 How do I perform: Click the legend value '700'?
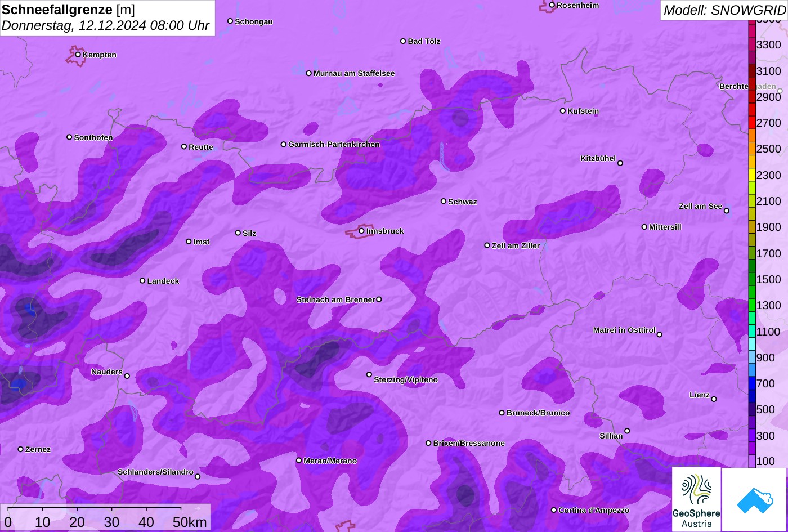tap(765, 383)
